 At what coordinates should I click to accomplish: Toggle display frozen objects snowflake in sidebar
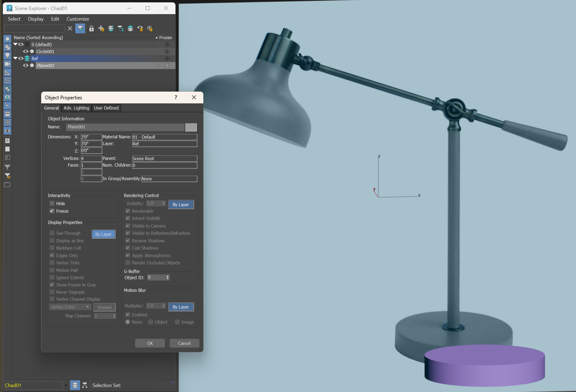click(x=7, y=122)
